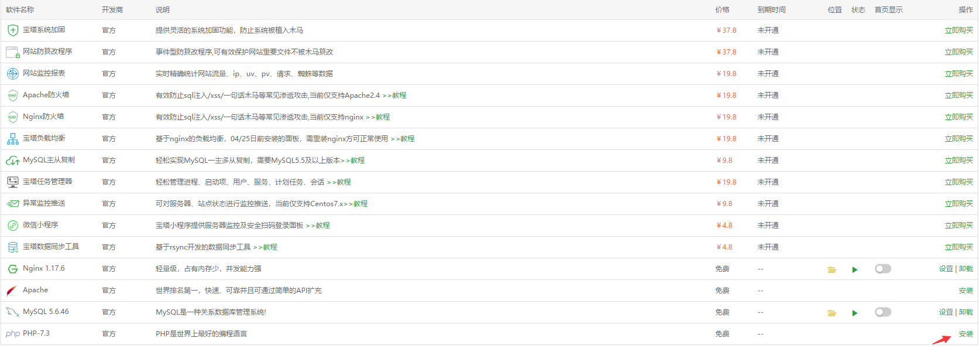Click the Nginx 1.17.6 running status play icon

[x=855, y=269]
